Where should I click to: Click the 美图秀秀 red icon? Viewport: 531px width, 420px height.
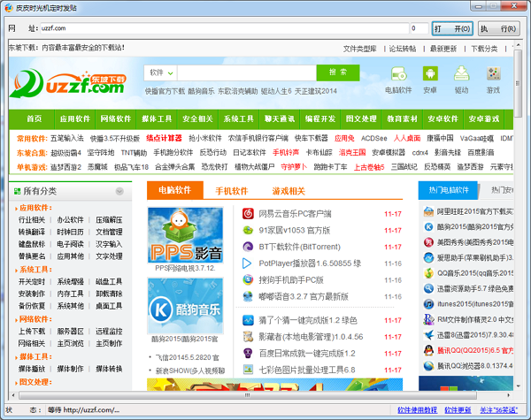pos(428,242)
